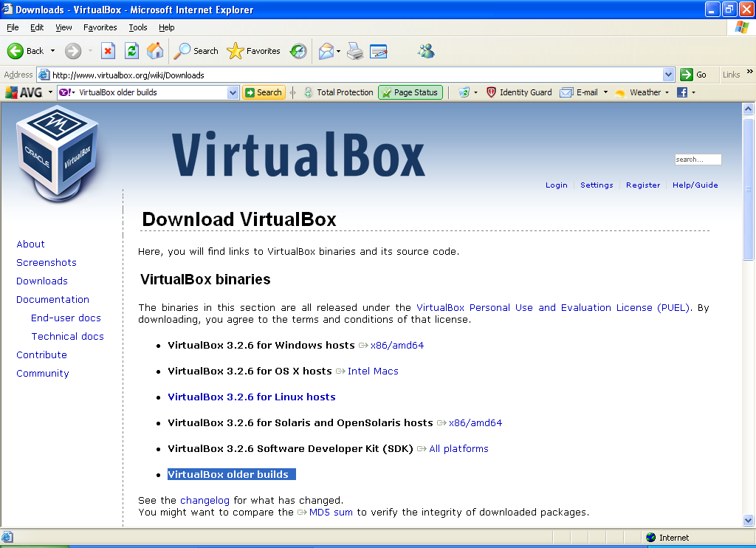Open the Tools menu
756x548 pixels.
pyautogui.click(x=137, y=27)
